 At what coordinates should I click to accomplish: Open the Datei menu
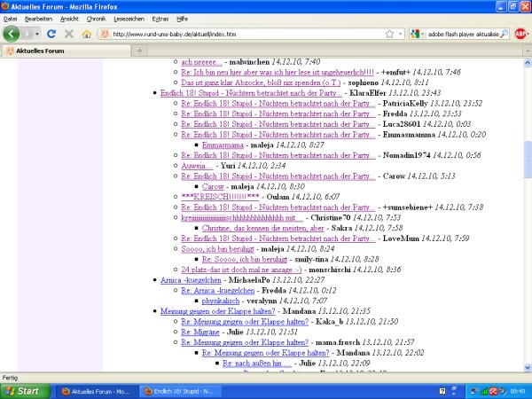pos(10,19)
